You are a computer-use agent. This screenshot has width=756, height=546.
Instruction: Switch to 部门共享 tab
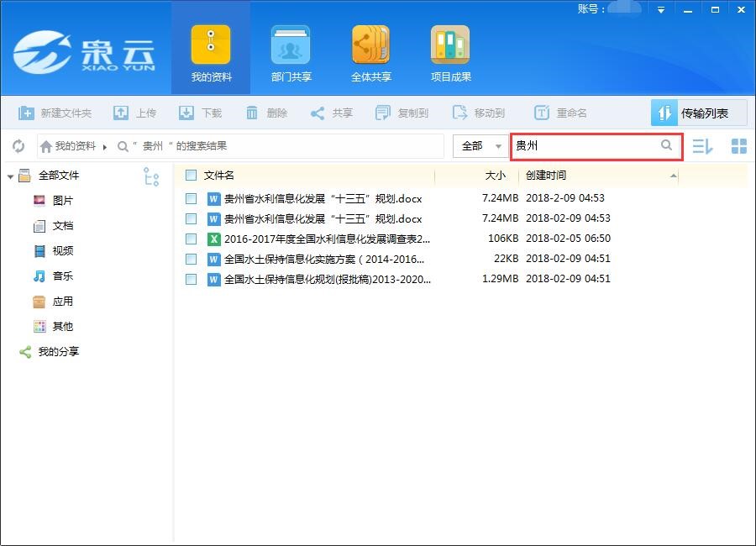[x=291, y=52]
